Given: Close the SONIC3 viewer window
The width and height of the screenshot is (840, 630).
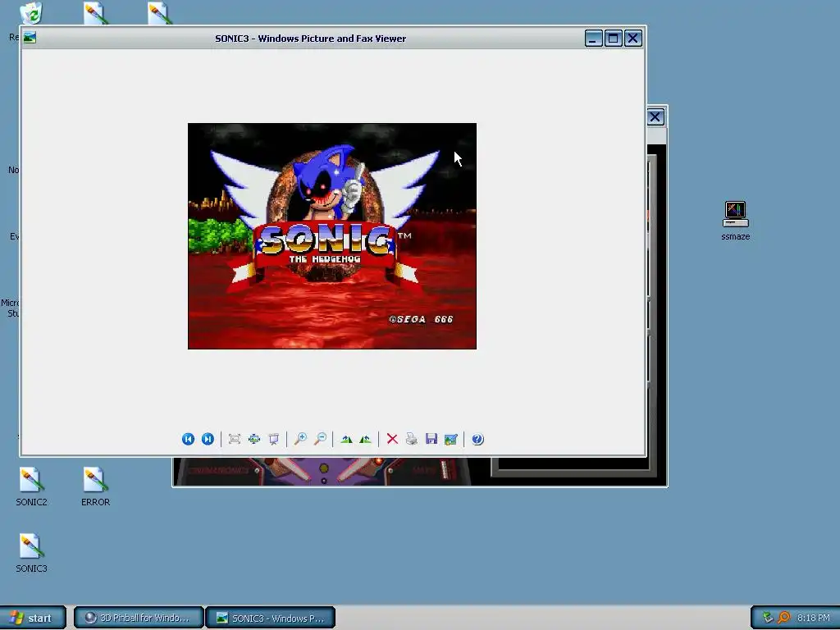Looking at the screenshot, I should [633, 39].
